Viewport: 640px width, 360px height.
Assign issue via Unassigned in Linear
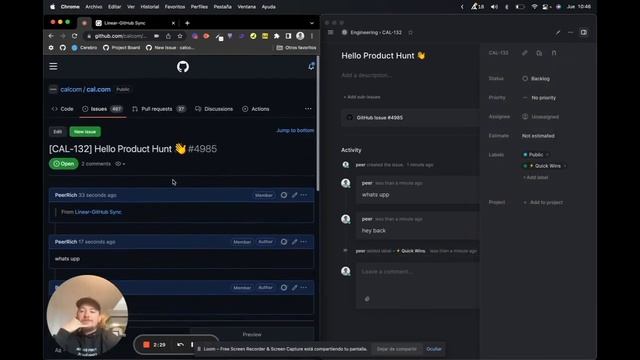click(x=540, y=117)
